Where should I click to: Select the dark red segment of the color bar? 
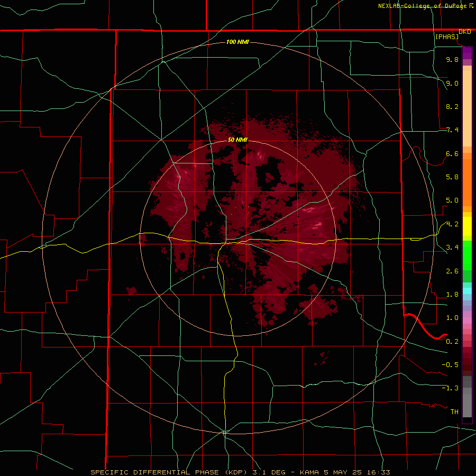(x=467, y=361)
